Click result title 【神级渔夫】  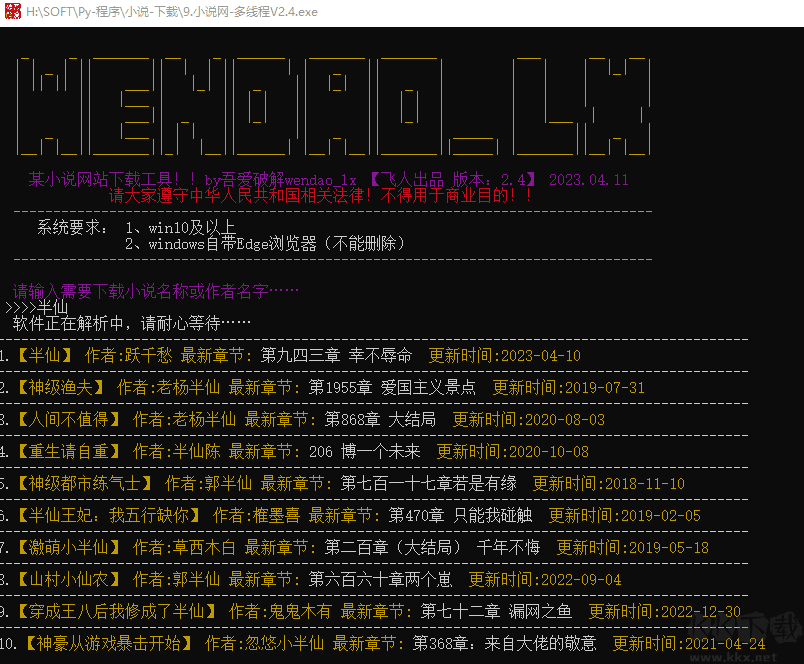[x=61, y=387]
